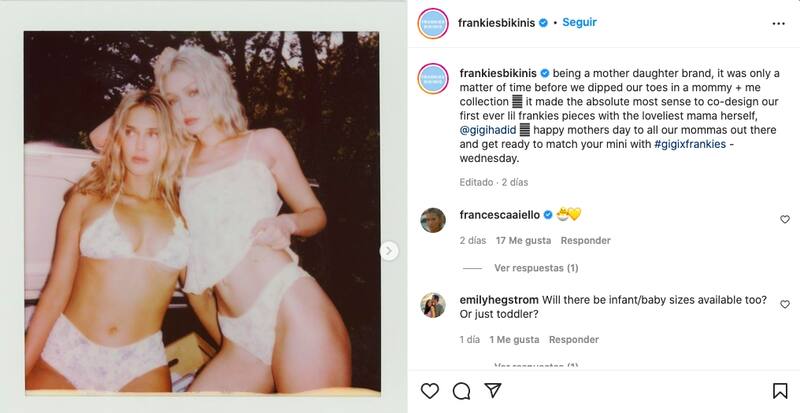Open frankiesbikinis username in the post header
This screenshot has width=800, height=413.
[497, 22]
